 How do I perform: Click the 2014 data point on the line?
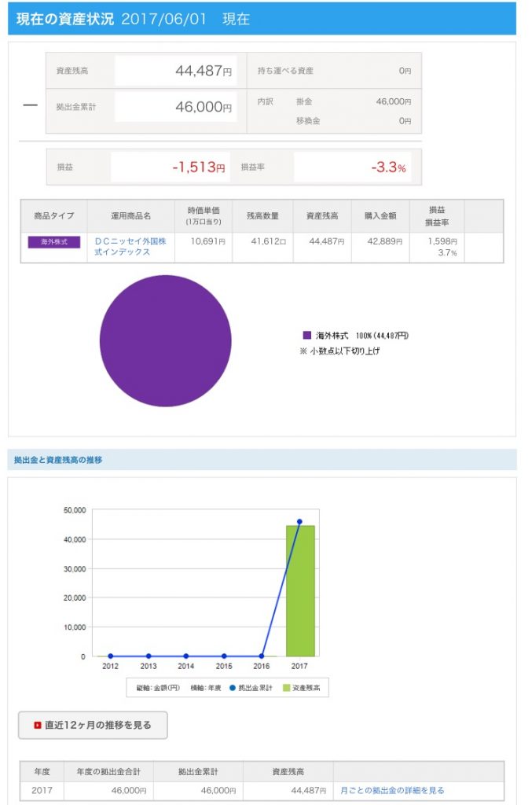click(x=186, y=656)
